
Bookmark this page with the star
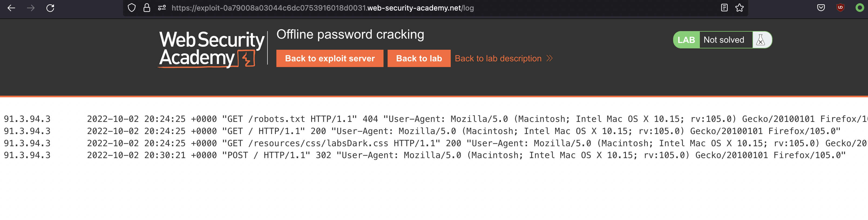[739, 8]
